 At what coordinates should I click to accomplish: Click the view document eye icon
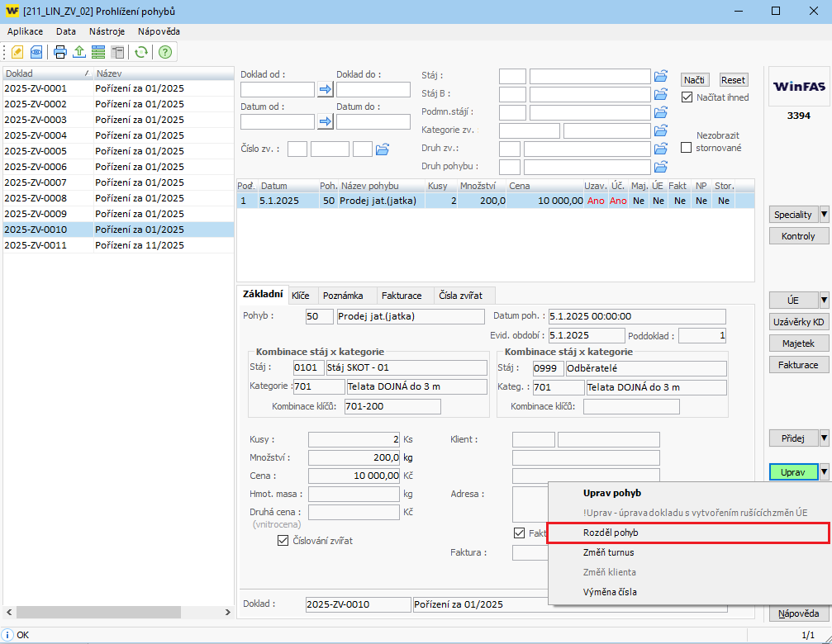click(36, 52)
